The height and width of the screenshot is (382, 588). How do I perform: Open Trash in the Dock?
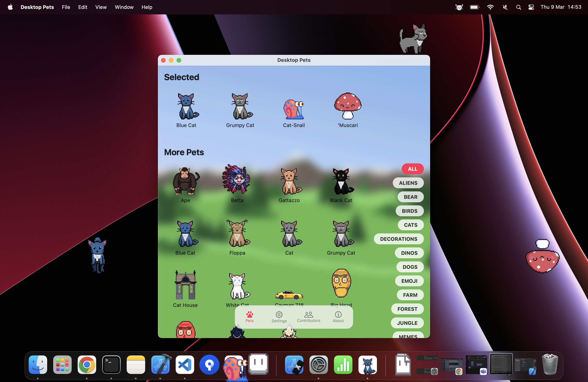[550, 364]
